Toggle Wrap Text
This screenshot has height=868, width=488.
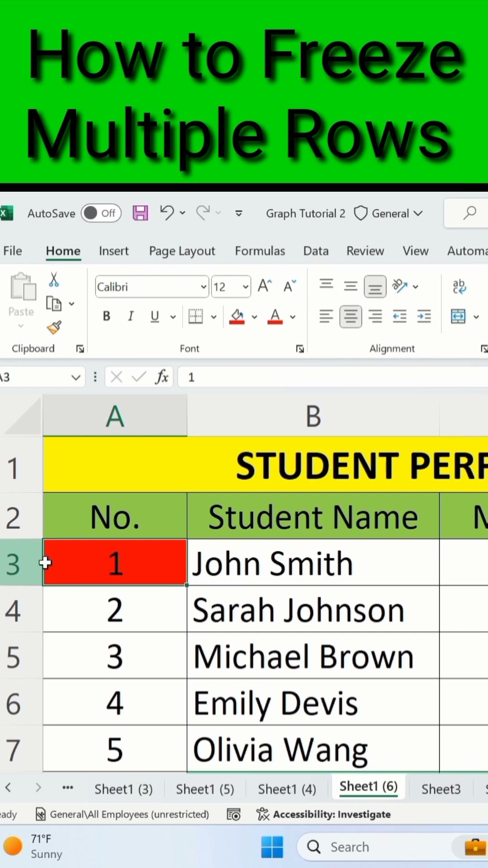pos(459,286)
